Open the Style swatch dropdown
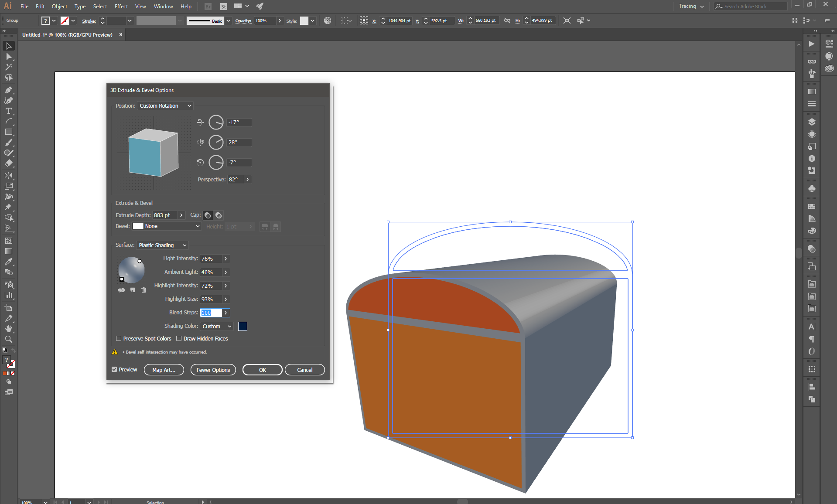The image size is (837, 504). coord(312,21)
